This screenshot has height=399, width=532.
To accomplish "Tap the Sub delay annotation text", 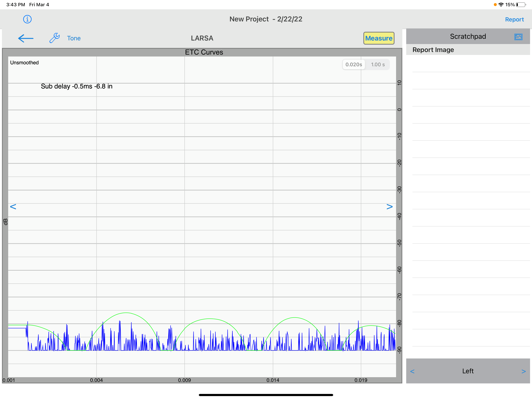I will coord(77,86).
